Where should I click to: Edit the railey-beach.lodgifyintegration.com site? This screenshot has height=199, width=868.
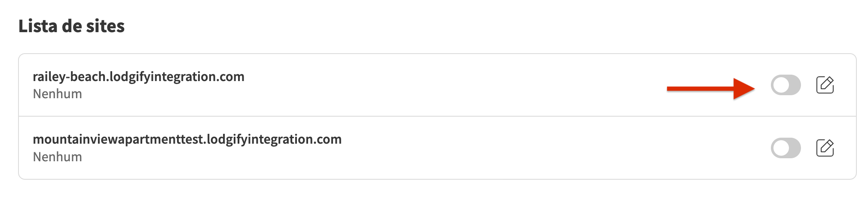pos(825,85)
